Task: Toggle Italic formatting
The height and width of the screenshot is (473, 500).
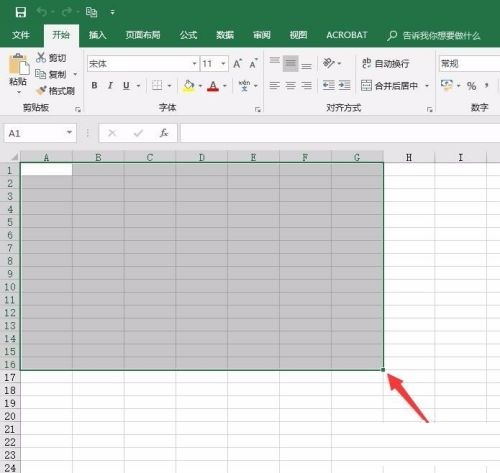Action: coord(110,85)
